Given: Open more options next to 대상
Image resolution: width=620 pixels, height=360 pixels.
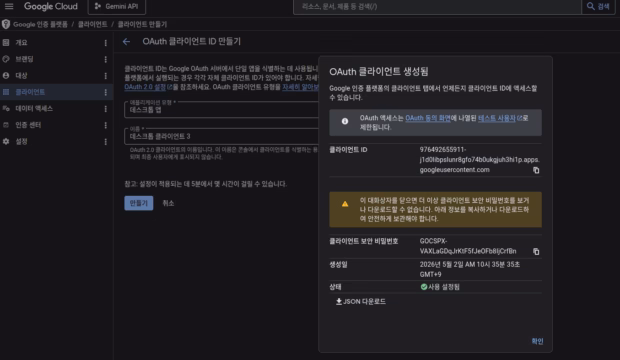Looking at the screenshot, I should 106,76.
